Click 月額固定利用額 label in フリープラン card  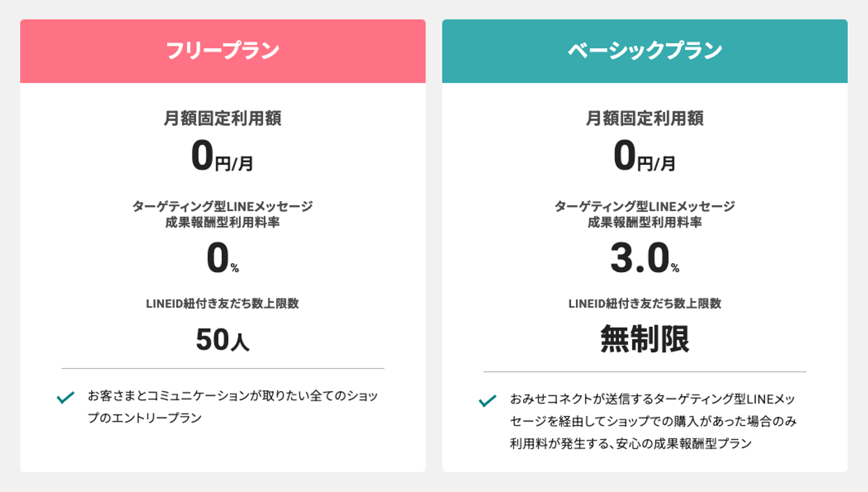(x=223, y=119)
